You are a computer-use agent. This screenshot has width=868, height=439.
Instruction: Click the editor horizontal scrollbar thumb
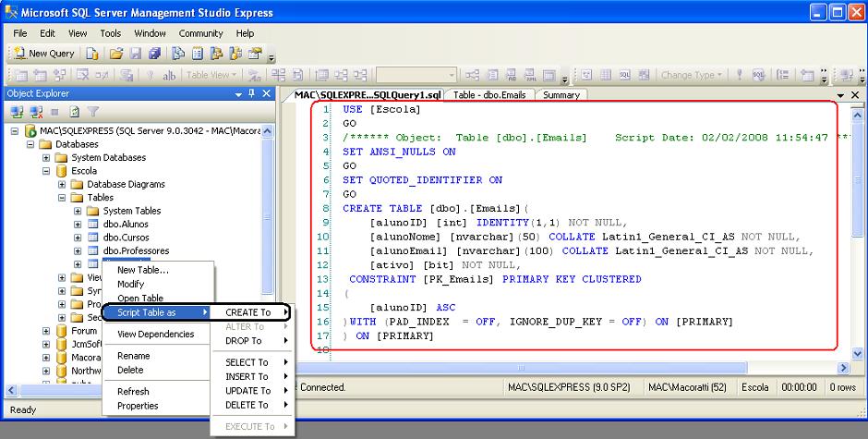pyautogui.click(x=522, y=368)
